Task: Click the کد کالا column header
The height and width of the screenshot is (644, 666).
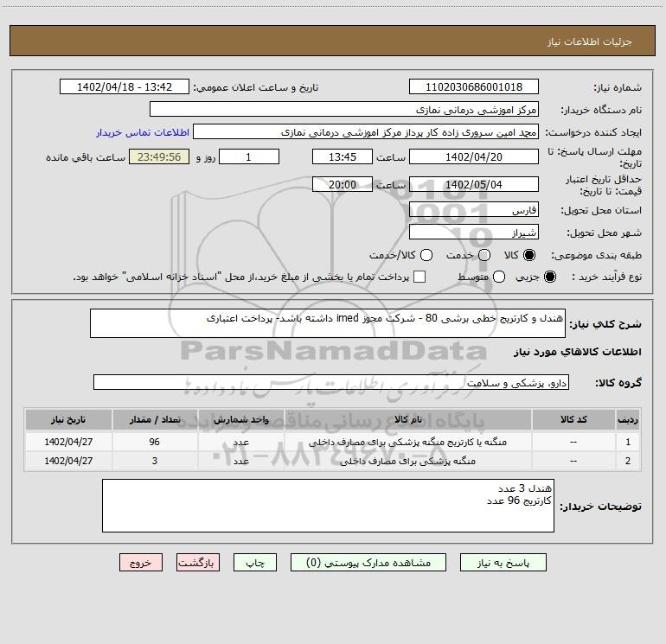Action: 573,419
